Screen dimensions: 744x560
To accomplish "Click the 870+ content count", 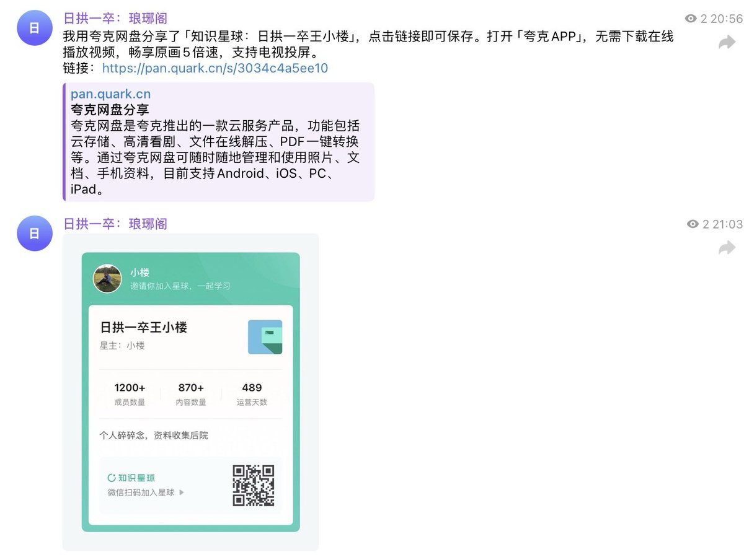I will 191,388.
